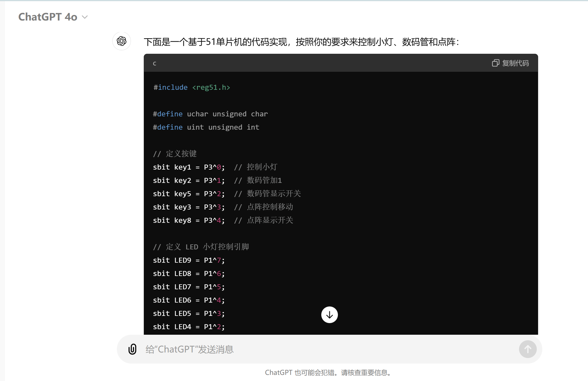Click the 复制代码 button to copy code
This screenshot has height=381, width=588.
pyautogui.click(x=510, y=63)
